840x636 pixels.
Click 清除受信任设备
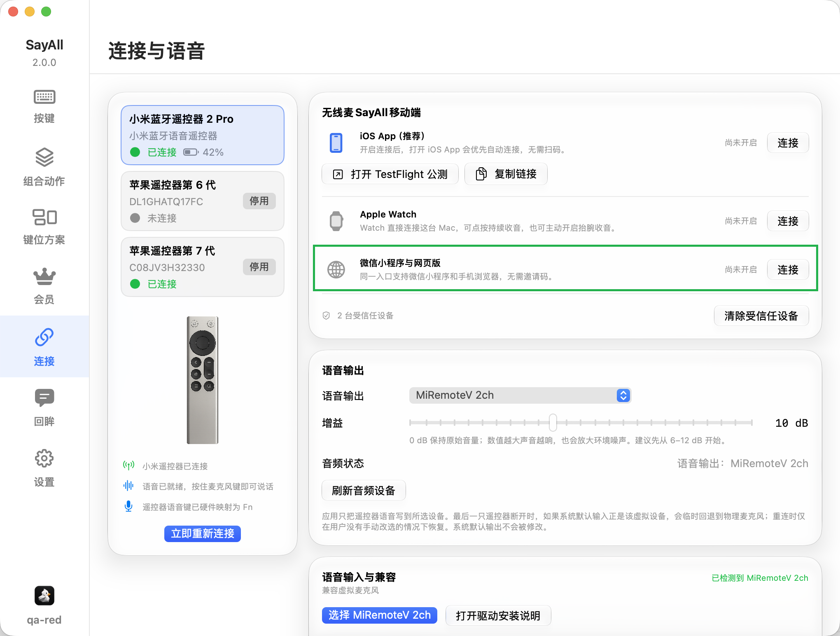point(761,316)
